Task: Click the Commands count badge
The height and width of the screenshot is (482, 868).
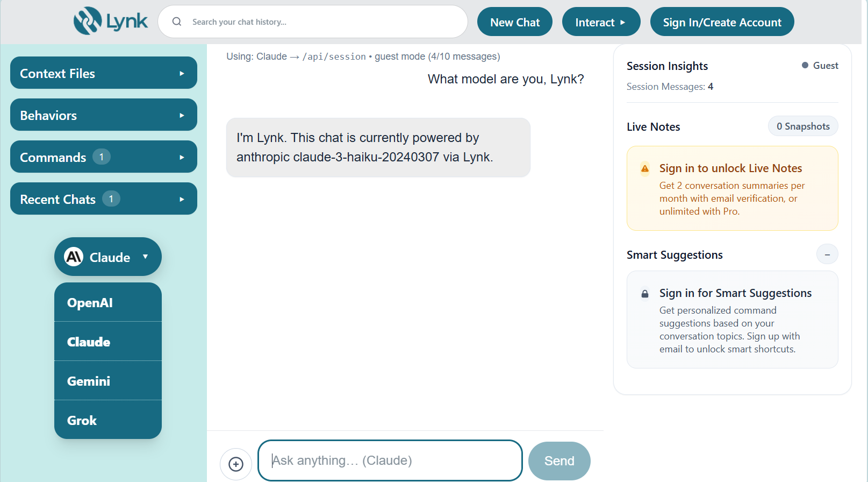Action: [102, 157]
